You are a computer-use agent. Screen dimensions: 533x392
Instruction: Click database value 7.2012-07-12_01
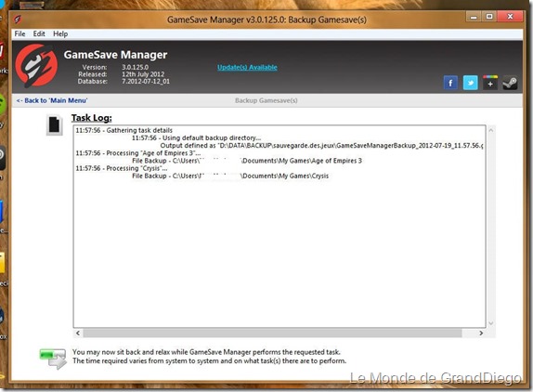(x=146, y=81)
